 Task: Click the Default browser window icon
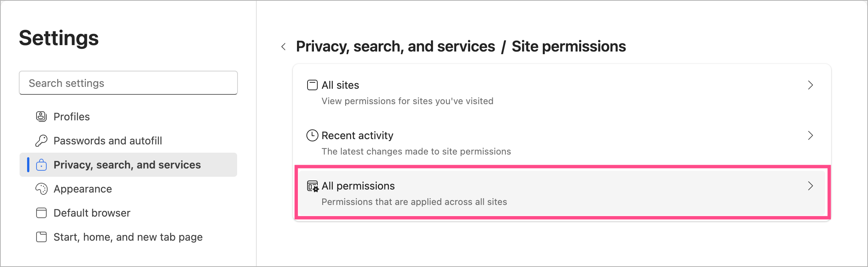[41, 213]
